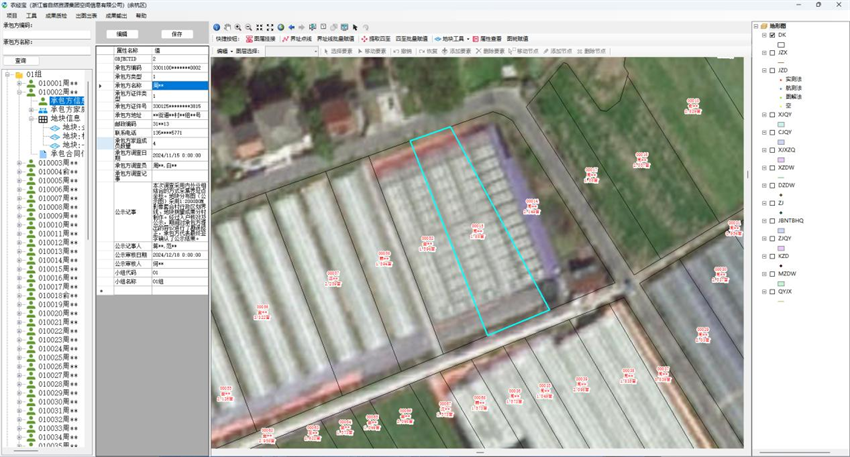The height and width of the screenshot is (457, 850).
Task: Click the red layer attribute link icon
Action: pos(249,39)
